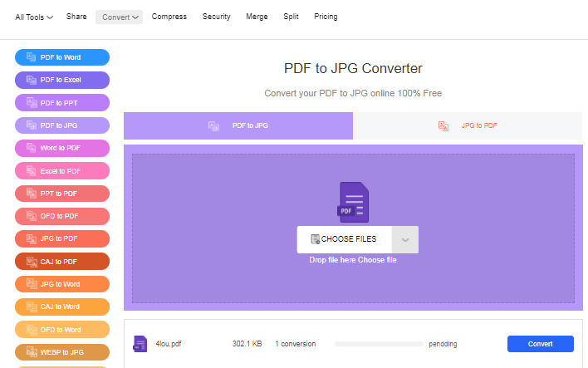Viewport: 588px width, 368px height.
Task: Click the large PDF document icon in drop zone
Action: (x=353, y=202)
